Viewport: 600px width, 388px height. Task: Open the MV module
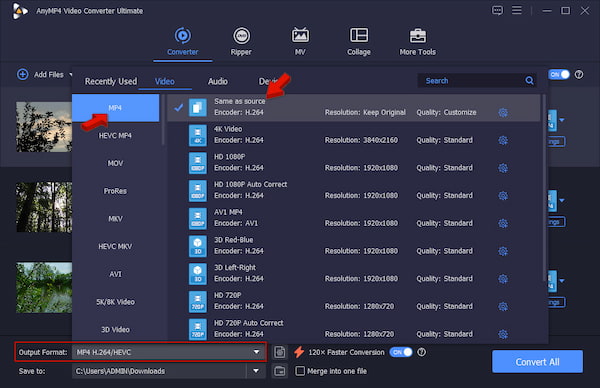tap(300, 42)
